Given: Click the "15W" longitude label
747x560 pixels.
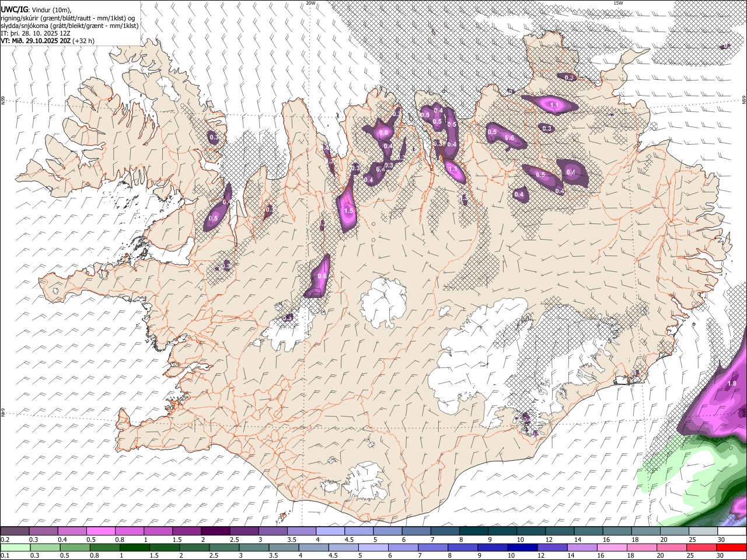Looking at the screenshot, I should tap(619, 3).
